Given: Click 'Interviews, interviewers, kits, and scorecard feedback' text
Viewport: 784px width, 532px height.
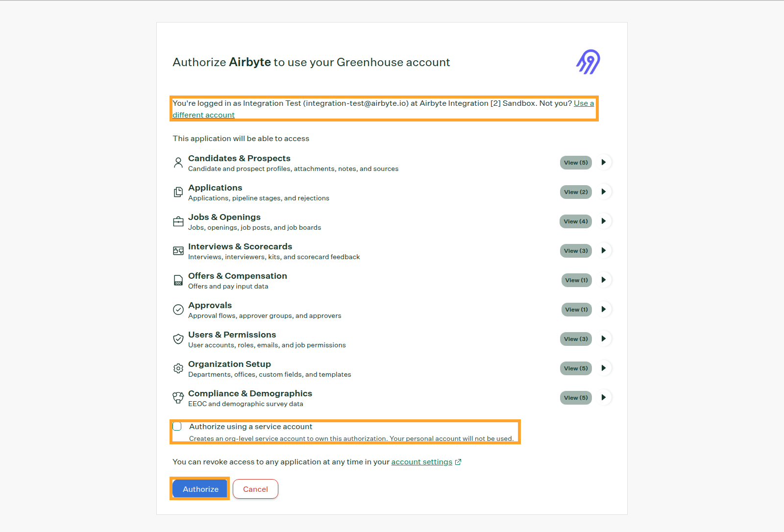Looking at the screenshot, I should tap(274, 257).
